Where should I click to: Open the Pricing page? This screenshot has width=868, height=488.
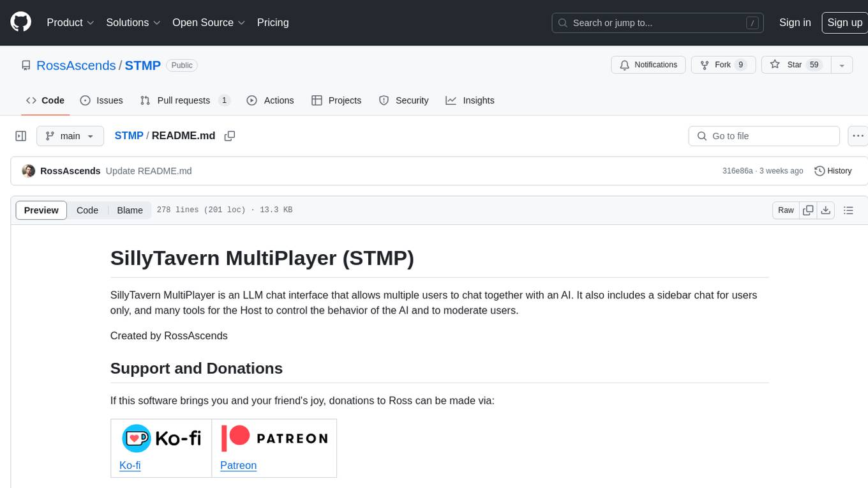[273, 22]
